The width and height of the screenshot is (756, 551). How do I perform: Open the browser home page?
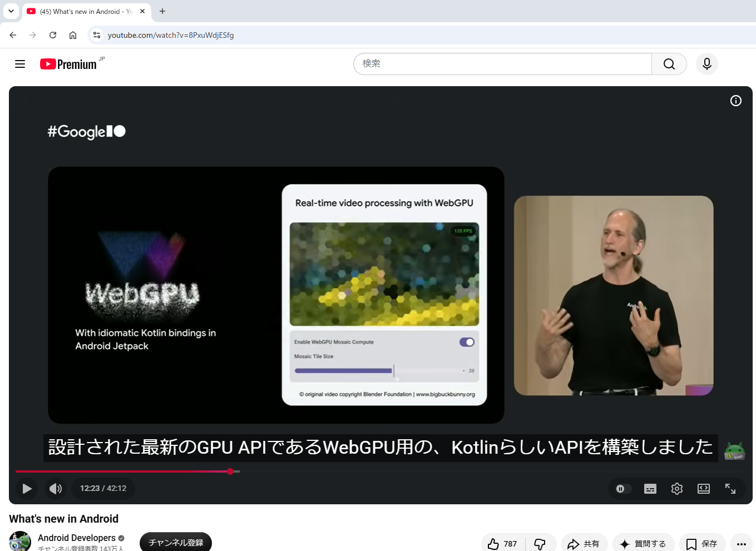[x=73, y=35]
